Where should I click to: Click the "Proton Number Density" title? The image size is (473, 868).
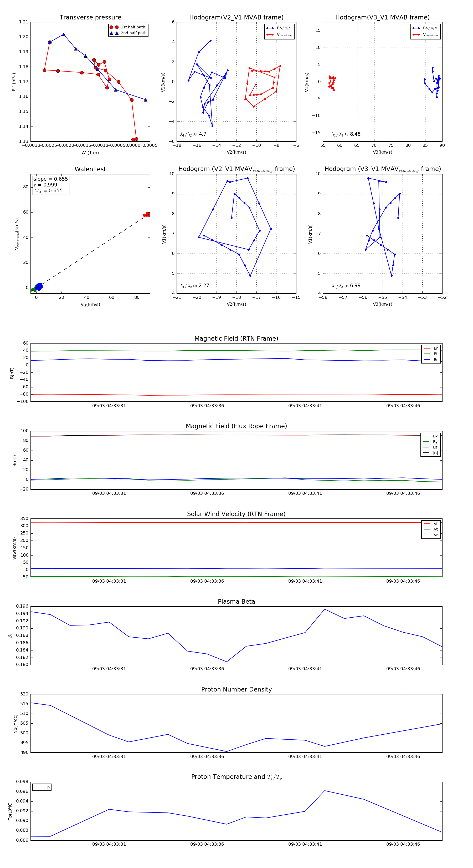[236, 689]
